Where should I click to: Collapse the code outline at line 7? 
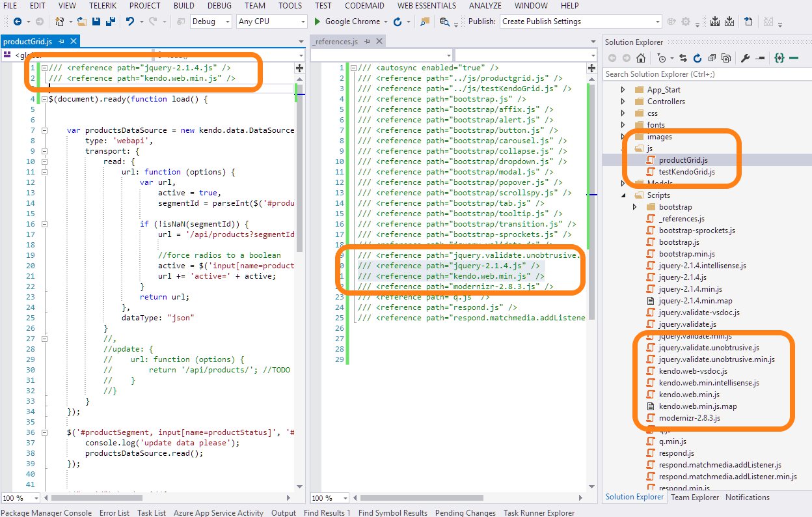[44, 130]
